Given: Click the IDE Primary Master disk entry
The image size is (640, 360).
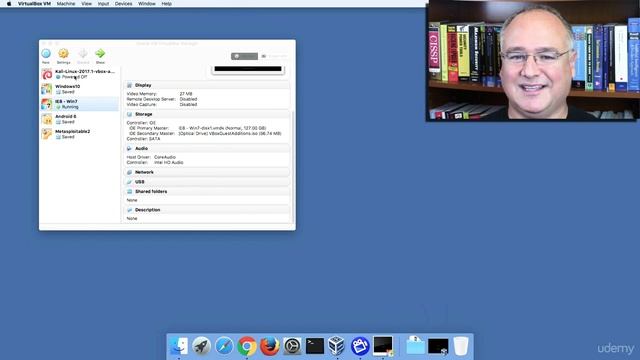Looking at the screenshot, I should [222, 128].
